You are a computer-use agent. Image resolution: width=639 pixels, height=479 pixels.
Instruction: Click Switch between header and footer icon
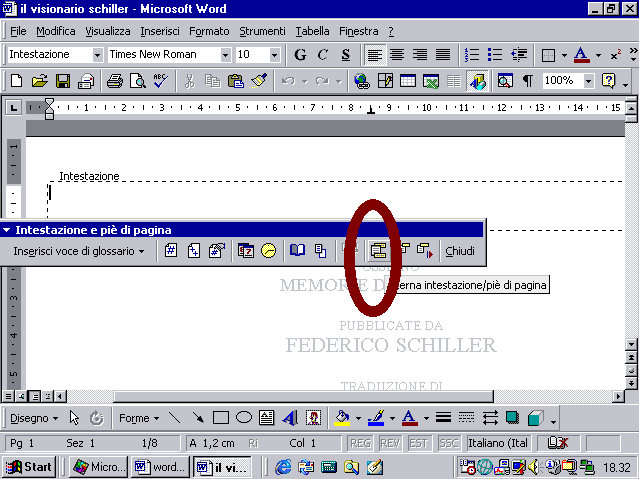pyautogui.click(x=378, y=250)
